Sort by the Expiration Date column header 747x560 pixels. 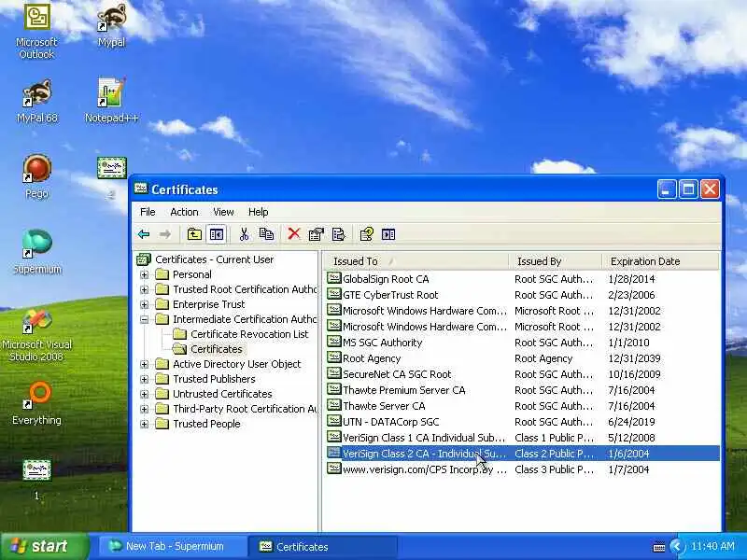(660, 261)
